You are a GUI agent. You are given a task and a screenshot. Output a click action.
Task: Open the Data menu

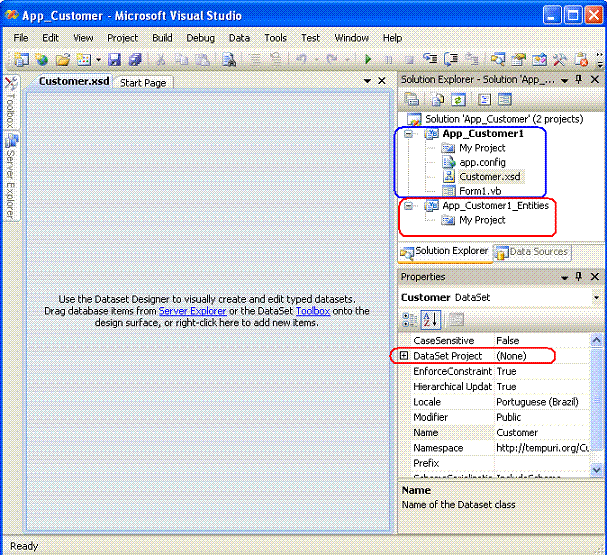(x=239, y=38)
